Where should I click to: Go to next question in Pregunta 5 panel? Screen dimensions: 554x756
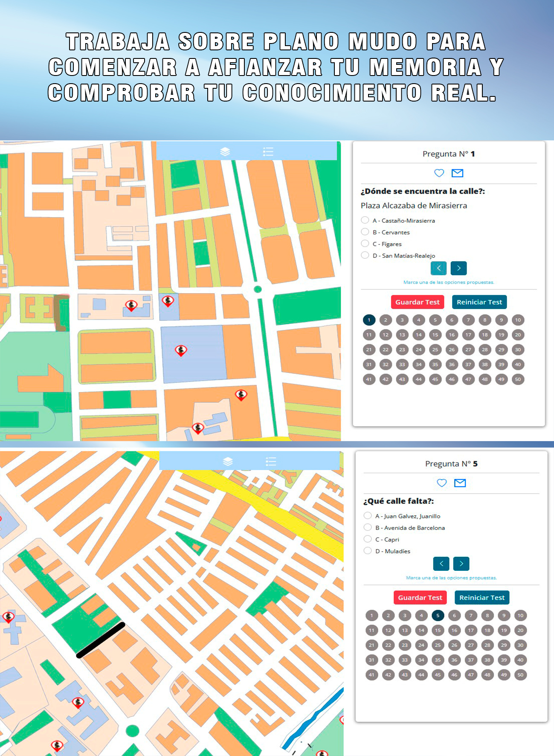pyautogui.click(x=461, y=564)
